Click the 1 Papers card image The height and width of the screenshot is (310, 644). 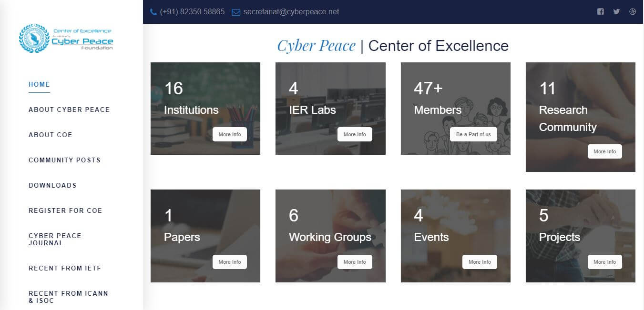pos(205,236)
